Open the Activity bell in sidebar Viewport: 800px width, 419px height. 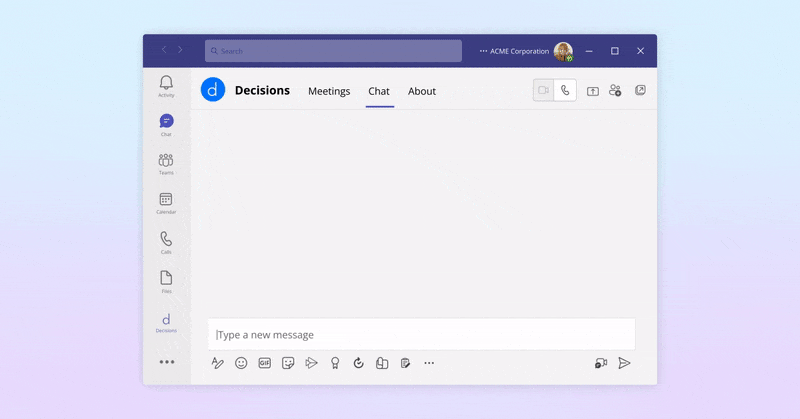click(166, 86)
